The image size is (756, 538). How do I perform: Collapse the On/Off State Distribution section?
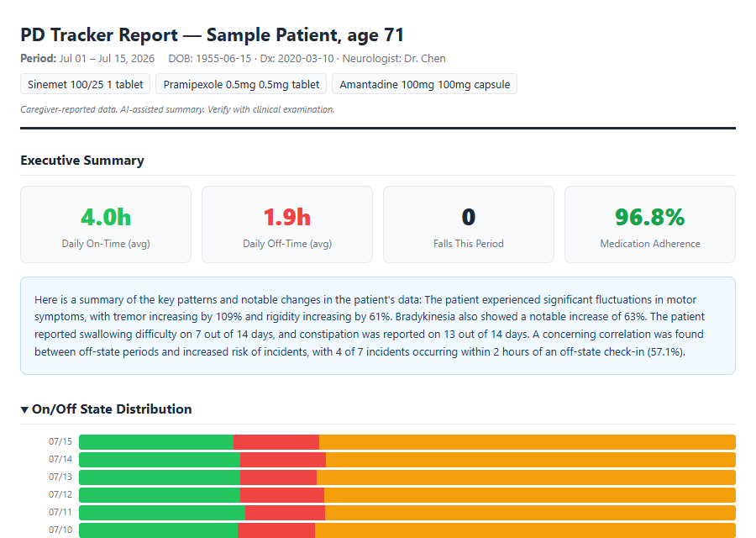click(106, 409)
